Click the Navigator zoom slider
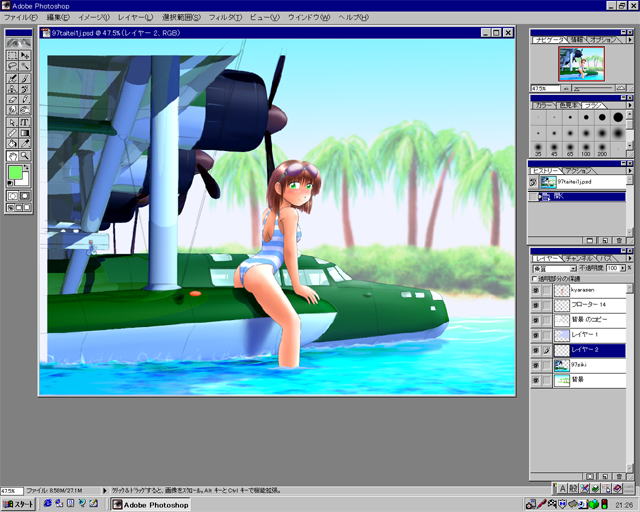The width and height of the screenshot is (640, 512). click(x=594, y=89)
